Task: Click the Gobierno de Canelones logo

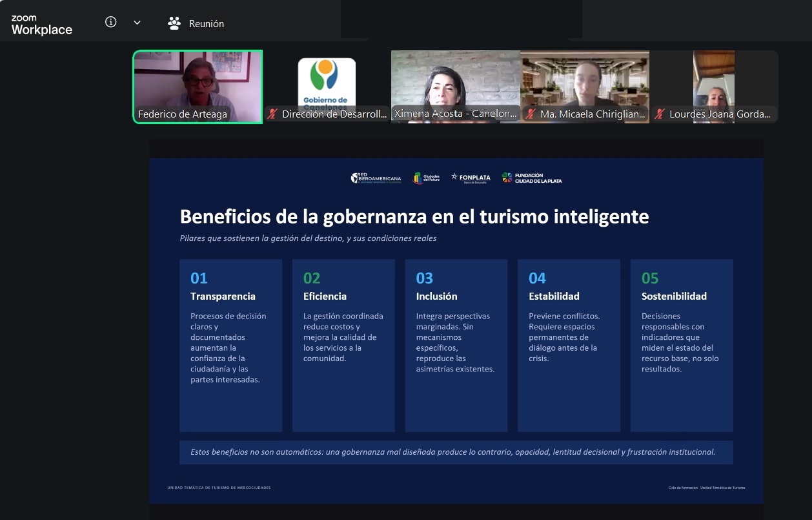Action: tap(327, 83)
